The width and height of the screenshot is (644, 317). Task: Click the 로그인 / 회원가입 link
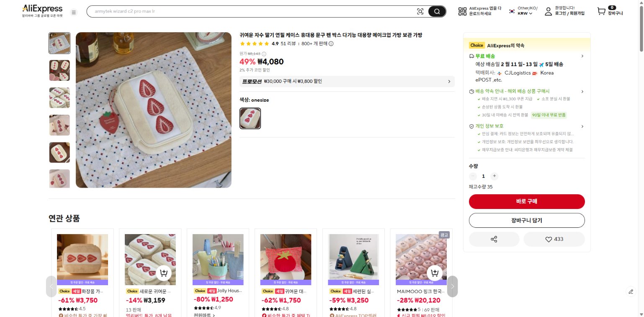[x=569, y=14]
